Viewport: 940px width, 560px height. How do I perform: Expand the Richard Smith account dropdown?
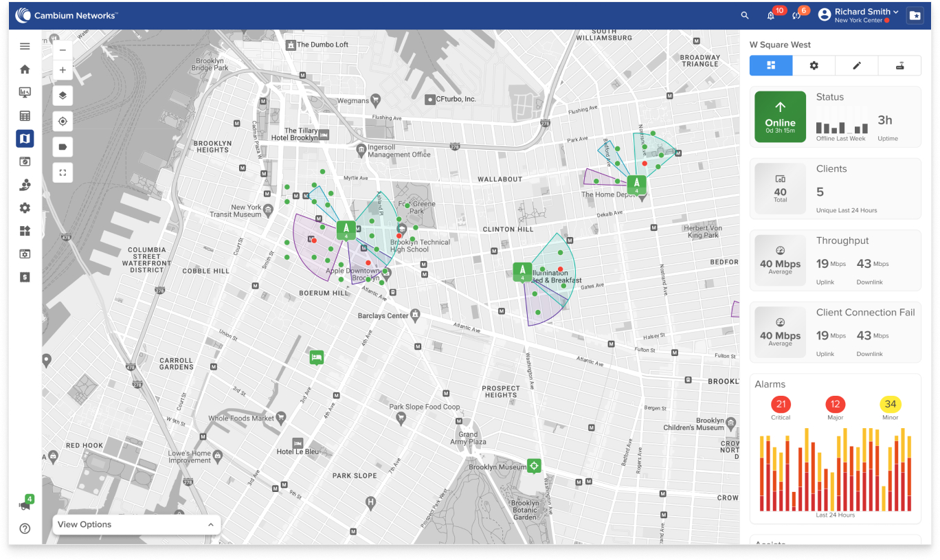click(895, 12)
